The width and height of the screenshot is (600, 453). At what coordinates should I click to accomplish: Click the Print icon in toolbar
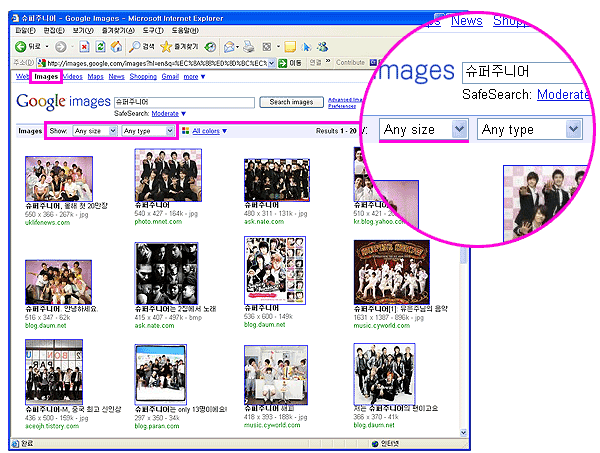point(247,47)
